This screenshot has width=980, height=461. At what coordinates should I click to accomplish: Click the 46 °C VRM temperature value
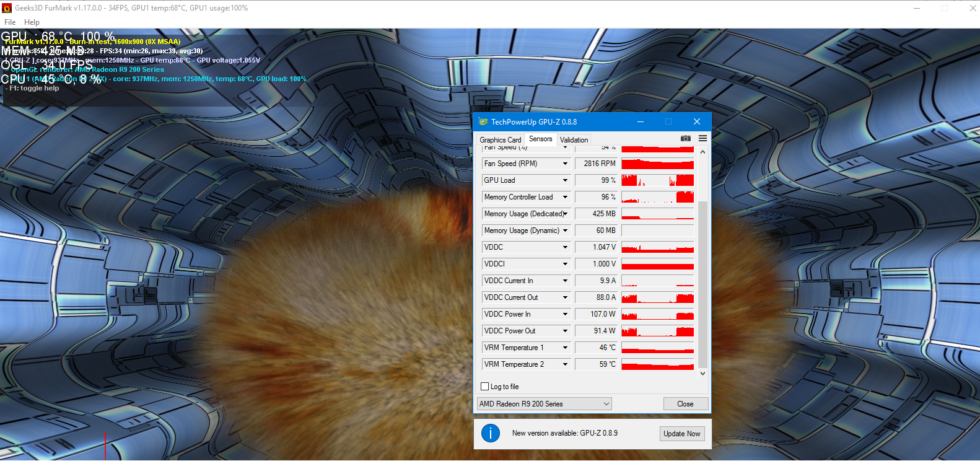pos(597,348)
